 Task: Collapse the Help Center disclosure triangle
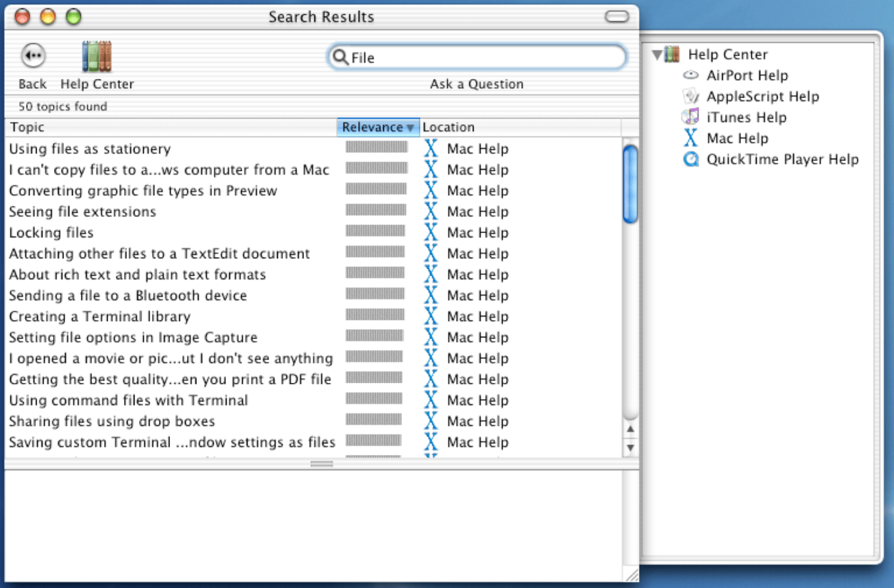(657, 55)
